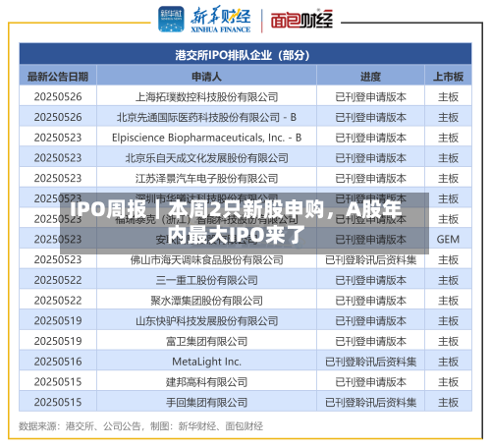This screenshot has width=491, height=448.
Task: Click date 20250515 in 建邦高科 row
Action: [58, 382]
